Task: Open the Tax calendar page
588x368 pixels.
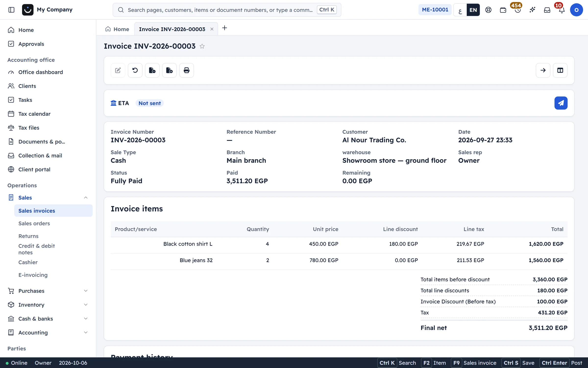Action: [x=34, y=114]
